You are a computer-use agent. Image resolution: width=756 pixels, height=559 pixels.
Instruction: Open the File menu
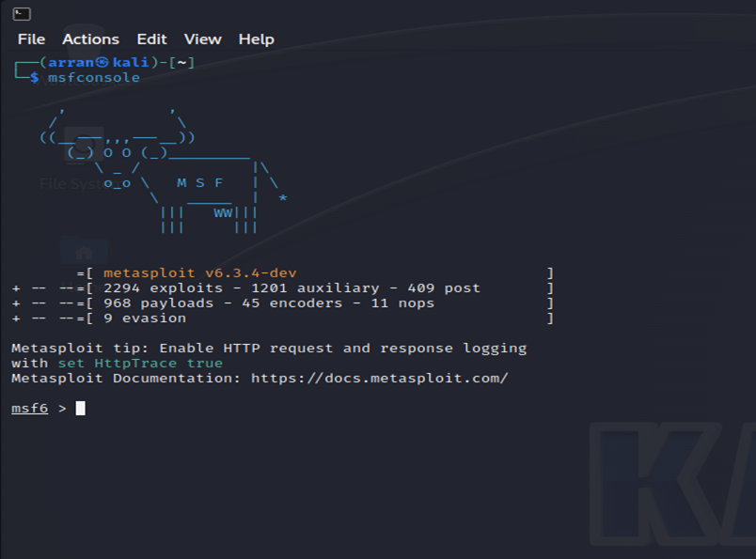(x=31, y=39)
